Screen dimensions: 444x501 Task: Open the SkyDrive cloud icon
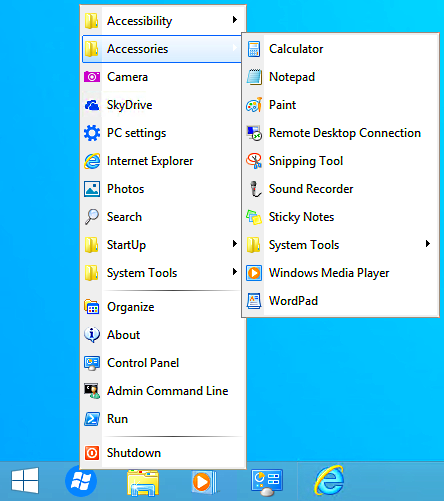click(x=92, y=105)
